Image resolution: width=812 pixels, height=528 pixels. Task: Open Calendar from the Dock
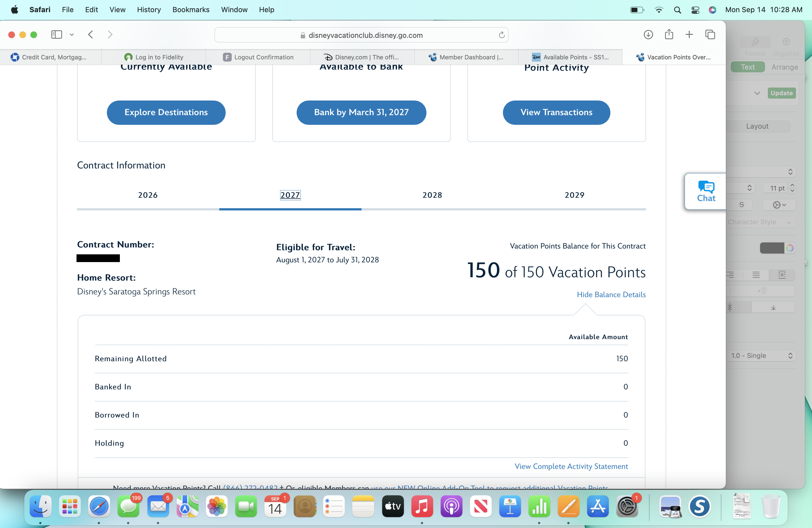(x=275, y=506)
